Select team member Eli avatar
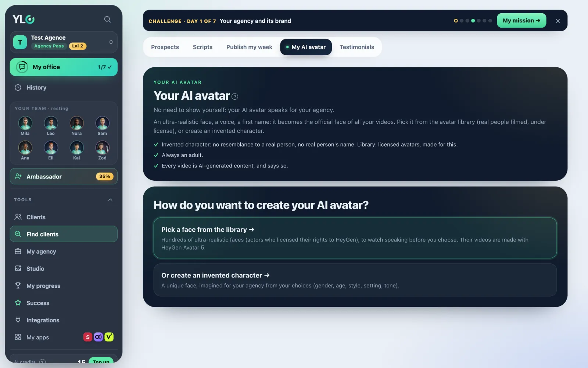This screenshot has width=588, height=368. 51,148
